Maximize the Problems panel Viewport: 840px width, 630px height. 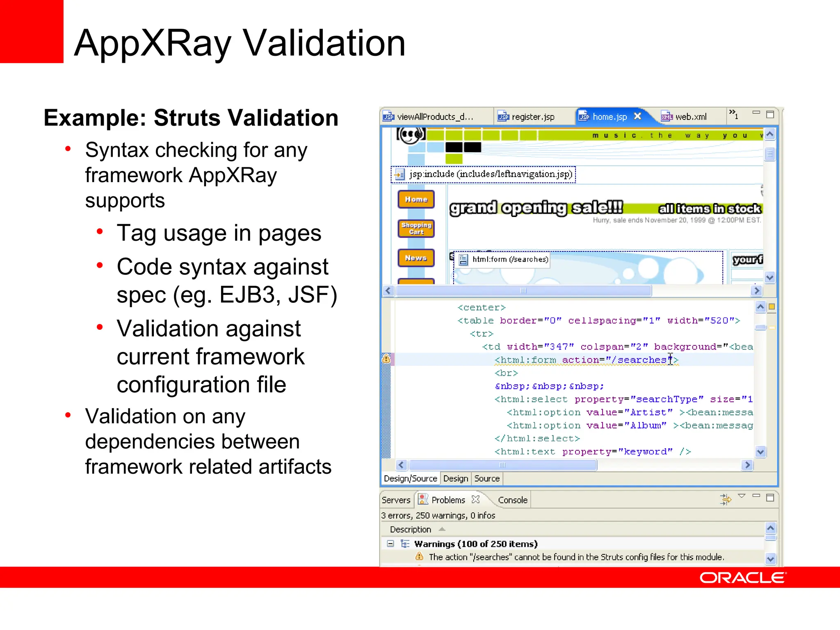coord(770,498)
